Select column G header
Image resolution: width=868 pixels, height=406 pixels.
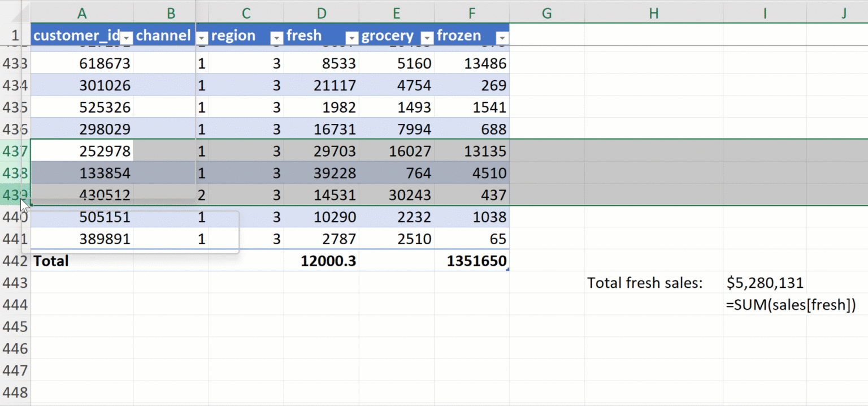click(x=546, y=14)
